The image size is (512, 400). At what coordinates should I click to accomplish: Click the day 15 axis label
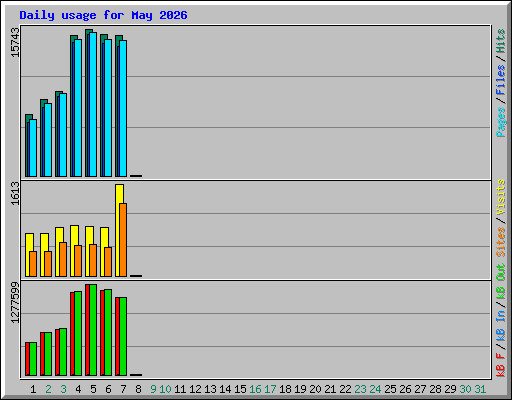[240, 389]
